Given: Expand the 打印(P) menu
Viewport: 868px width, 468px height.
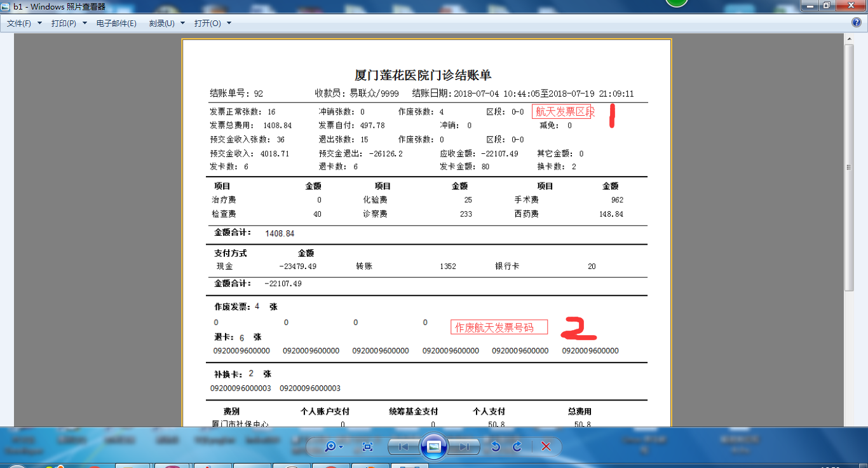Looking at the screenshot, I should click(69, 24).
